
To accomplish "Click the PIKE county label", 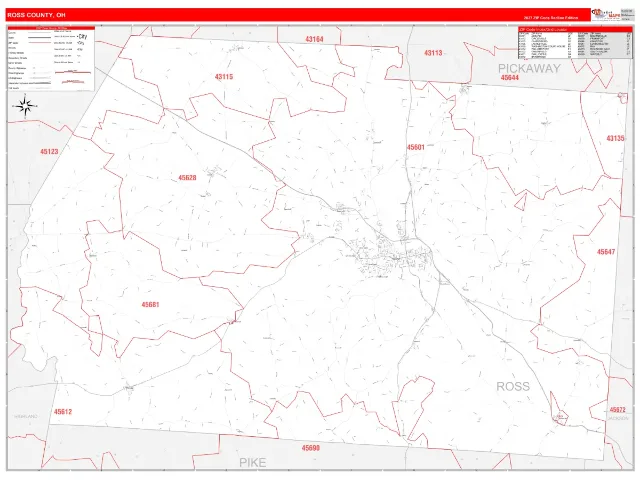I will [253, 462].
